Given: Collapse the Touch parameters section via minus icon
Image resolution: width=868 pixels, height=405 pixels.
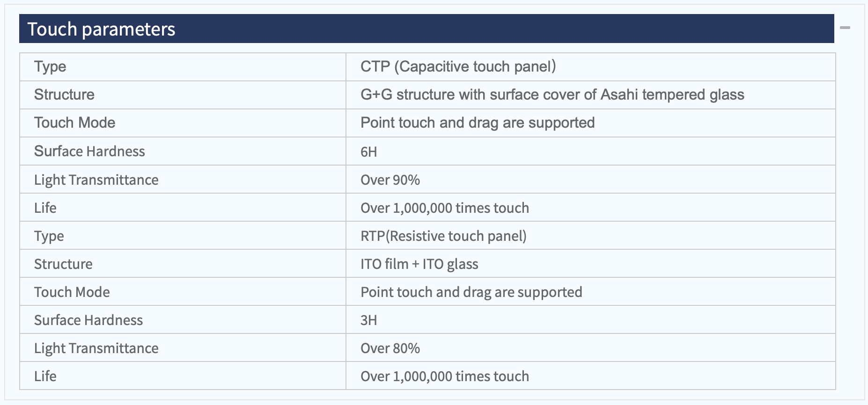Looking at the screenshot, I should pyautogui.click(x=845, y=28).
